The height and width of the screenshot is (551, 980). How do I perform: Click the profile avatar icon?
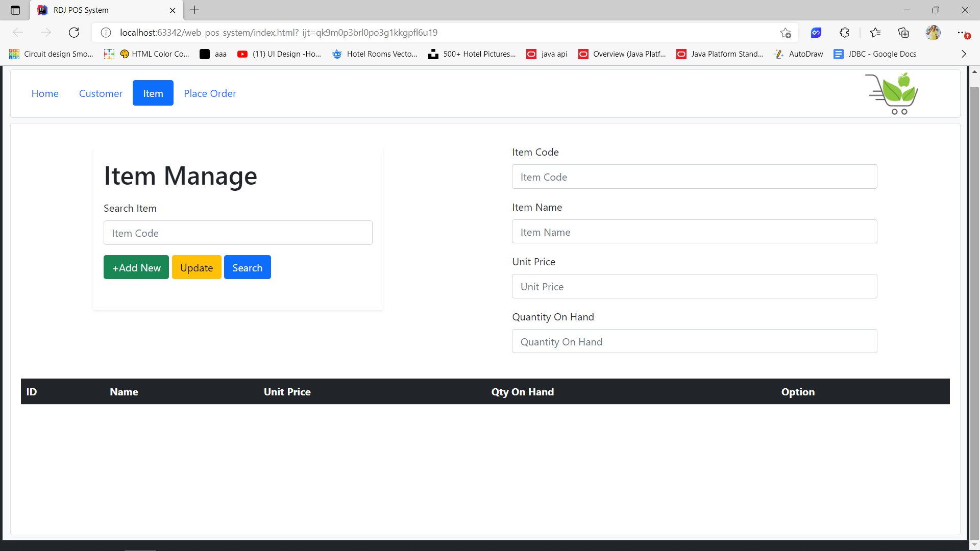(933, 32)
